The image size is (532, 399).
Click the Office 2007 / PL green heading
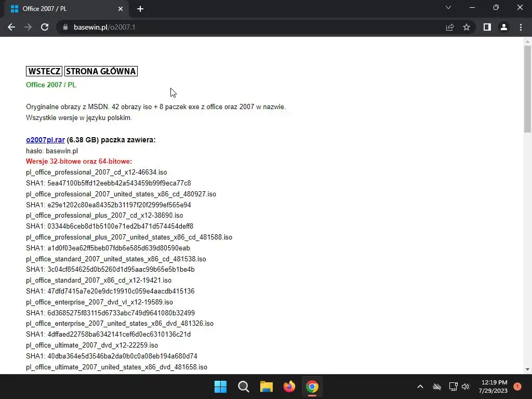[51, 85]
